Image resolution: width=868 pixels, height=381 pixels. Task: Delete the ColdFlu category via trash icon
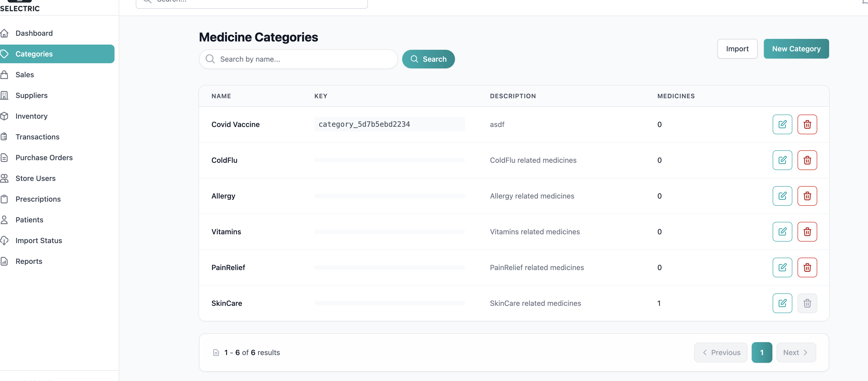click(x=807, y=160)
